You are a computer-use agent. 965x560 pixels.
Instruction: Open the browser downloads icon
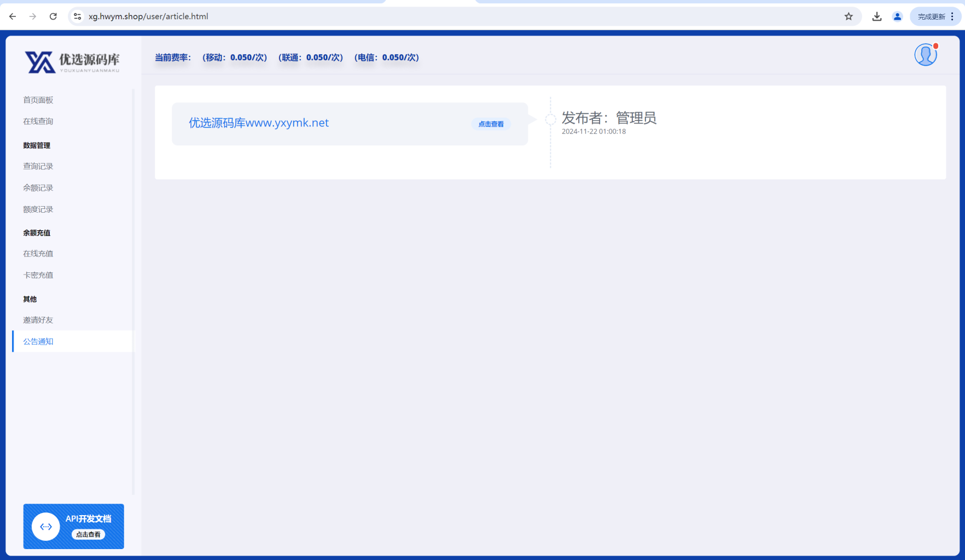876,16
